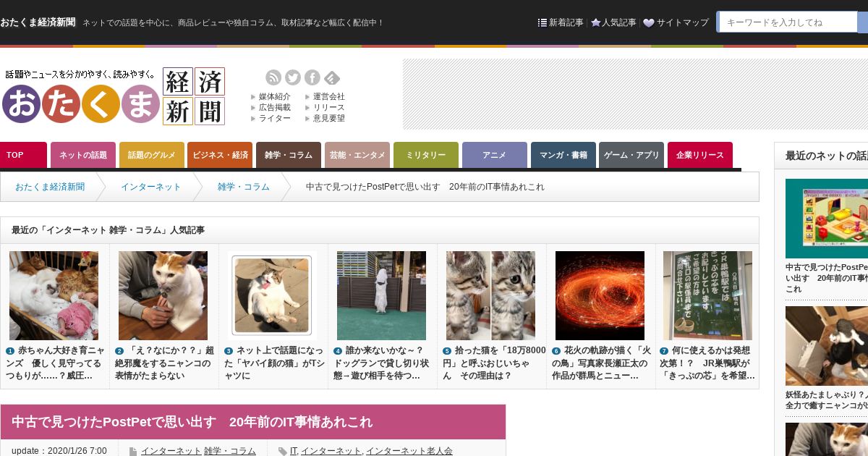This screenshot has height=456, width=868.
Task: Select the TOP navigation tab
Action: [23, 155]
